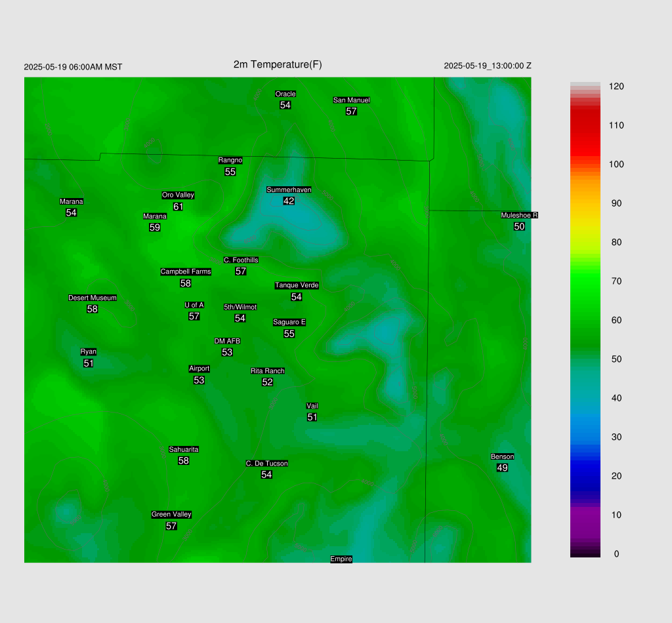Select the Sahuarita station label
Screen dimensions: 672x623
coord(184,449)
